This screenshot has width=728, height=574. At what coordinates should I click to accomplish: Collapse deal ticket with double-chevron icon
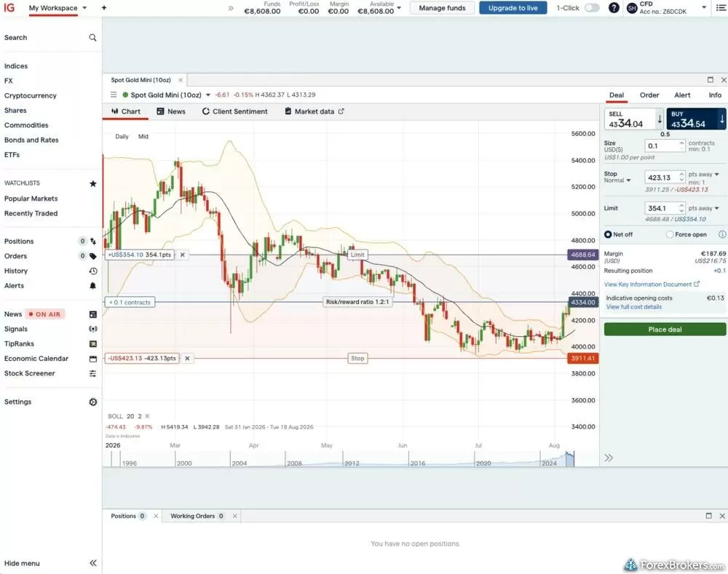[609, 458]
